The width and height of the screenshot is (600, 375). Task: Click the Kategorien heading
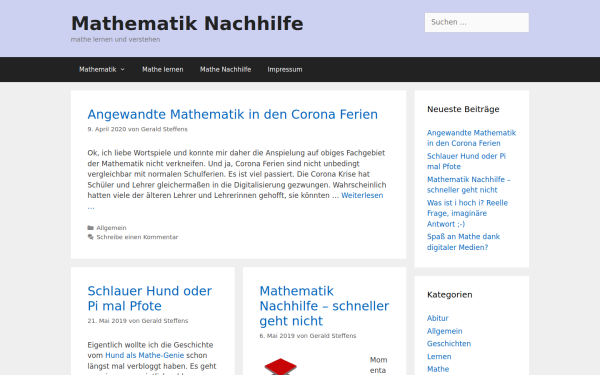[x=450, y=295]
